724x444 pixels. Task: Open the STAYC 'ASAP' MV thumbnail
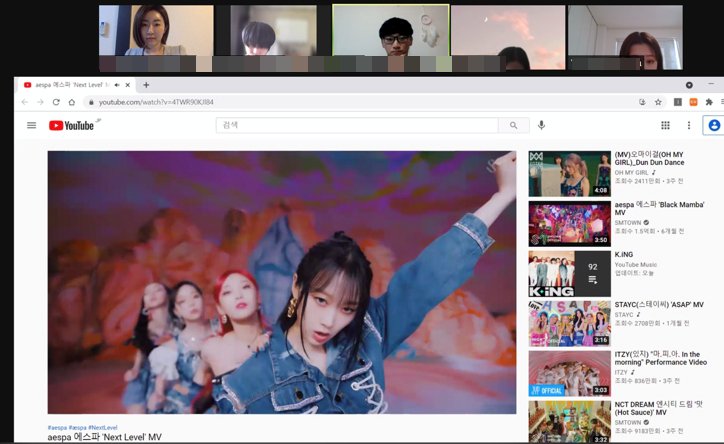click(x=569, y=324)
